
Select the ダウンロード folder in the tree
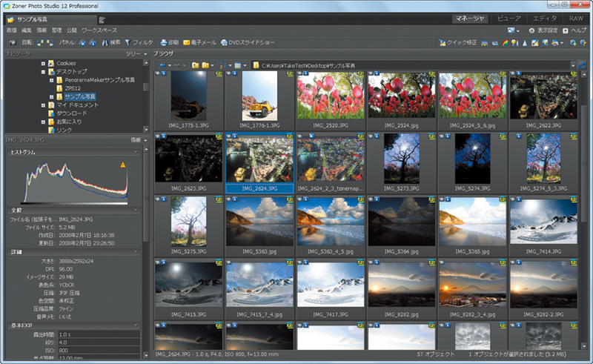(71, 113)
